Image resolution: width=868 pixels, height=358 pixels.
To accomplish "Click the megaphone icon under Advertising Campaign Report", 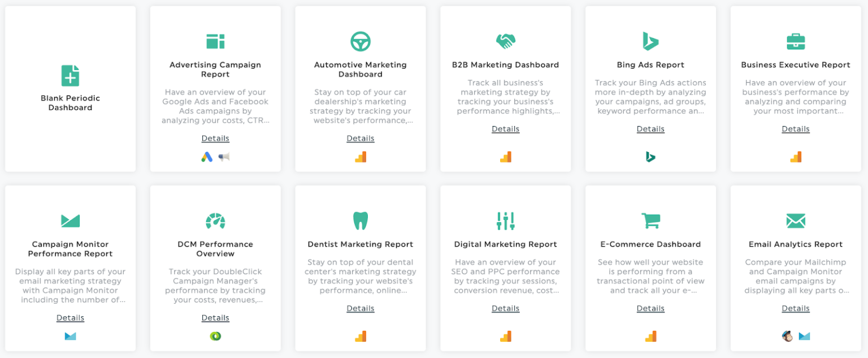I will pos(224,157).
